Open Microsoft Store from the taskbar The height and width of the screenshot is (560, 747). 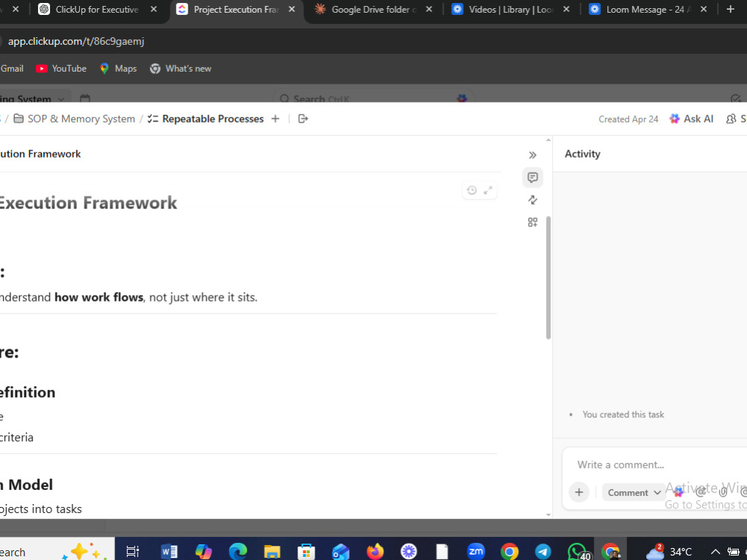pos(306,552)
